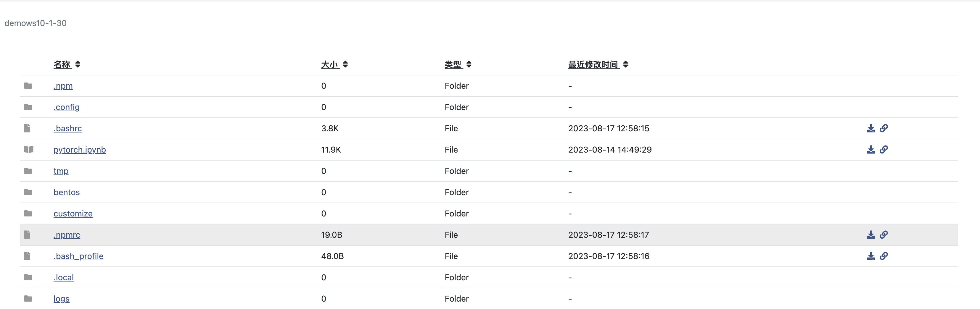Viewport: 980px width, 309px height.
Task: Download the .npmrc file
Action: point(870,235)
